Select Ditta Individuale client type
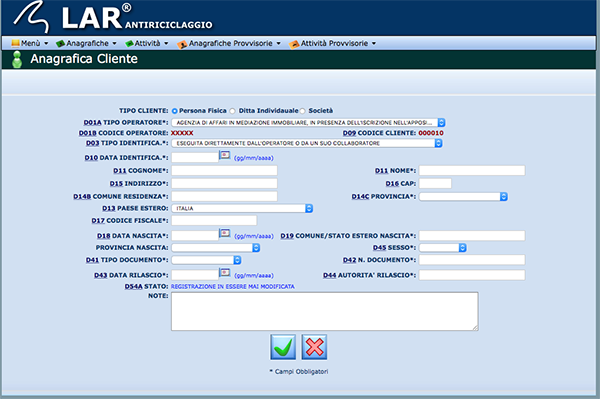Viewport: 600px width, 399px height. (x=232, y=111)
